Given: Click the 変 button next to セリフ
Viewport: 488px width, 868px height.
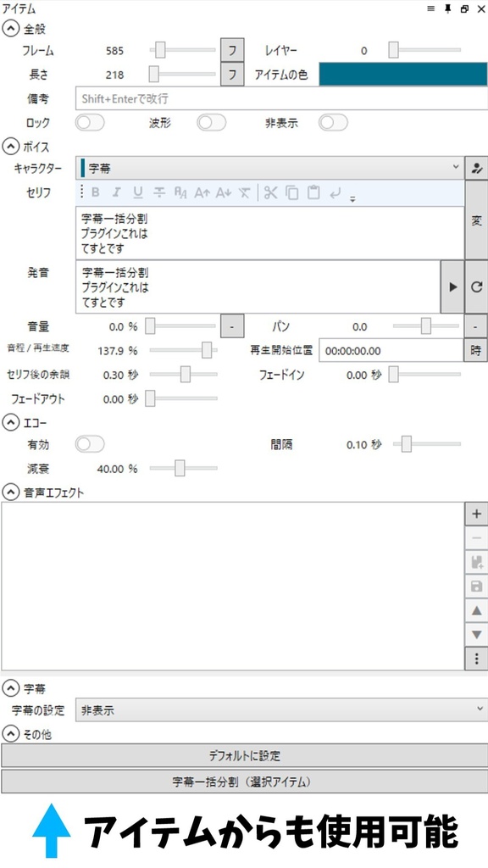Looking at the screenshot, I should (476, 220).
